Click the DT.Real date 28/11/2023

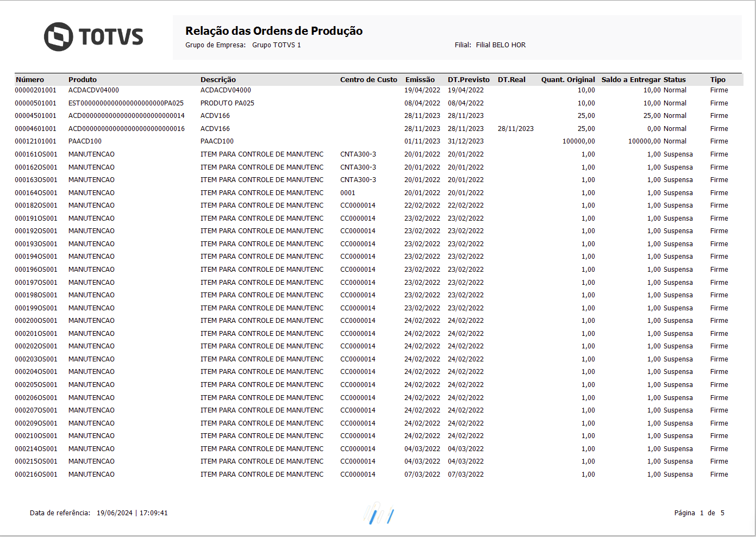[x=516, y=129]
